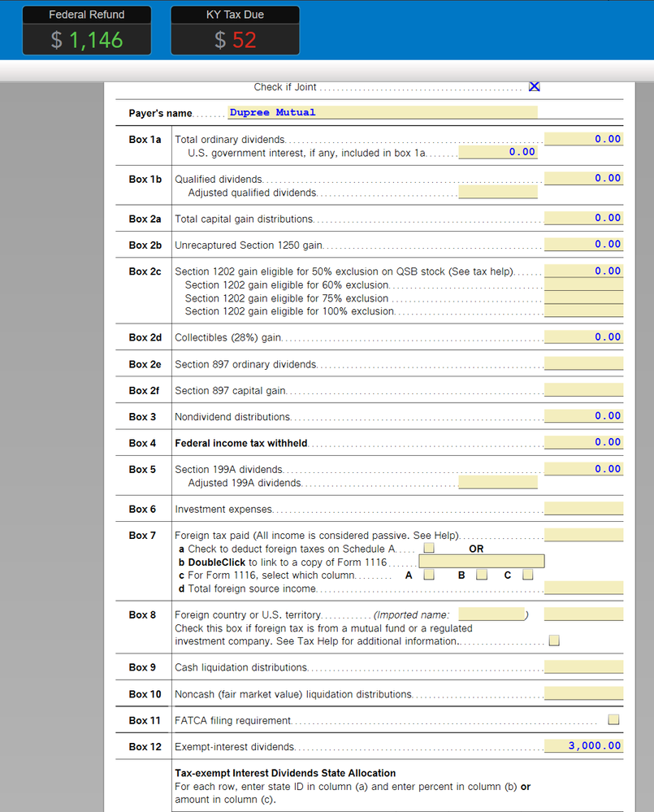The width and height of the screenshot is (654, 812).
Task: Click Foreign country or U.S. territory field
Action: click(x=583, y=614)
